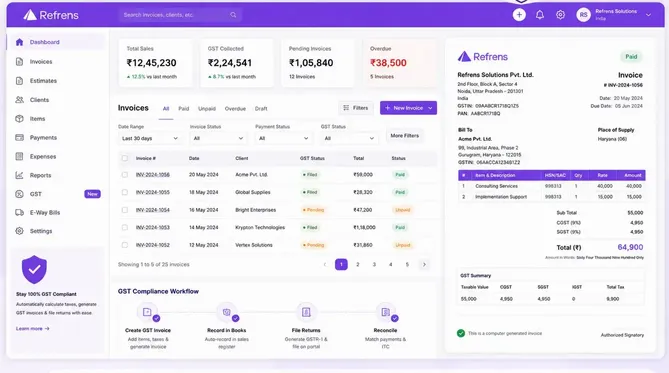Click the Payments card icon in sidebar
669x373 pixels.
pyautogui.click(x=19, y=137)
